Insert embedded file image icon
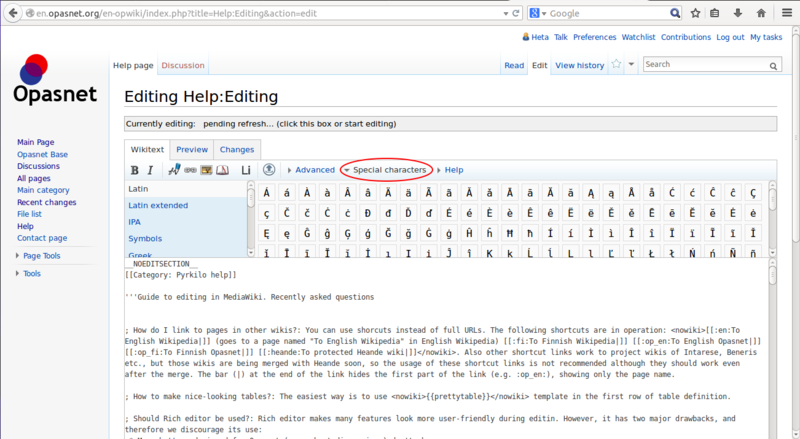The width and height of the screenshot is (800, 439). click(x=206, y=170)
